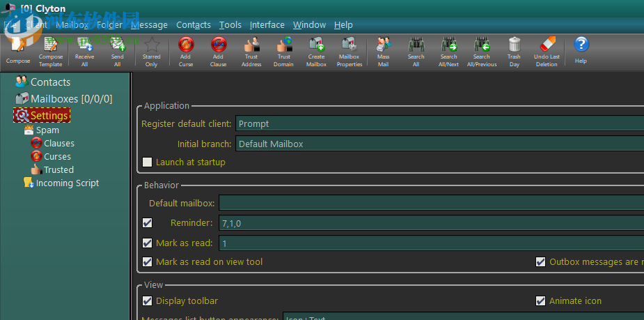This screenshot has width=644, height=320.
Task: Select Contacts in the sidebar tree
Action: tap(42, 82)
